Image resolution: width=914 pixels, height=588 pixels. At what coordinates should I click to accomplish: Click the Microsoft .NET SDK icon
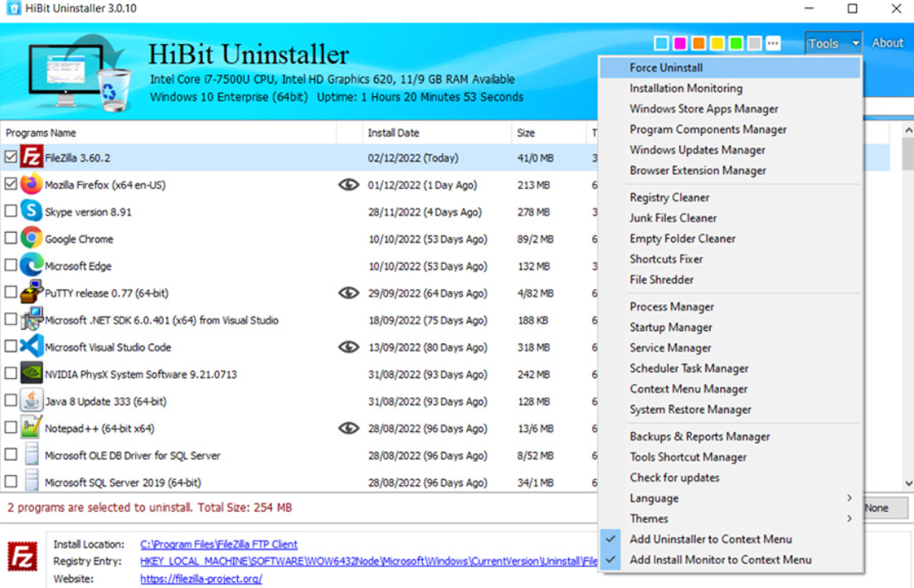[32, 319]
